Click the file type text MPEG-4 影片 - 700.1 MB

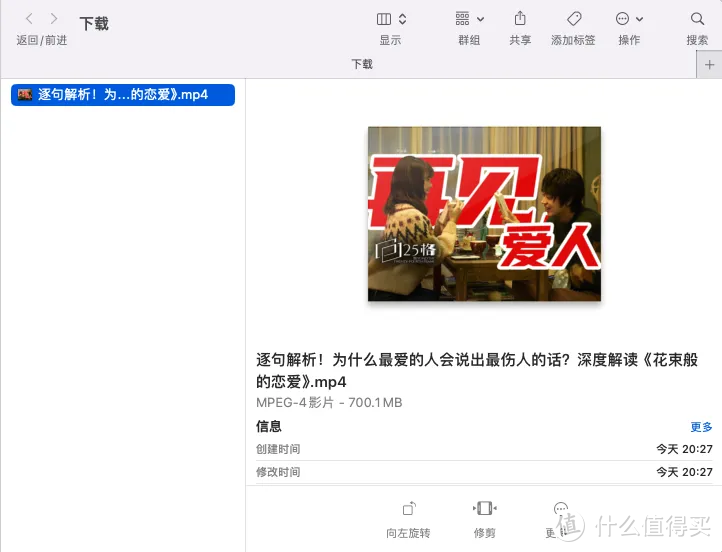click(329, 403)
